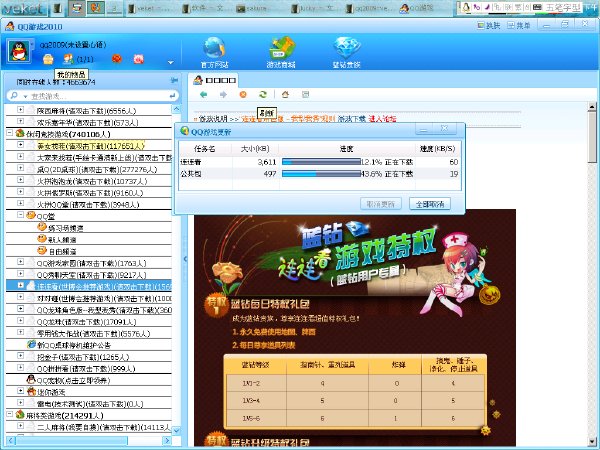The height and width of the screenshot is (450, 600).
Task: Switch to the qq2009 taskbar window
Action: (370, 8)
